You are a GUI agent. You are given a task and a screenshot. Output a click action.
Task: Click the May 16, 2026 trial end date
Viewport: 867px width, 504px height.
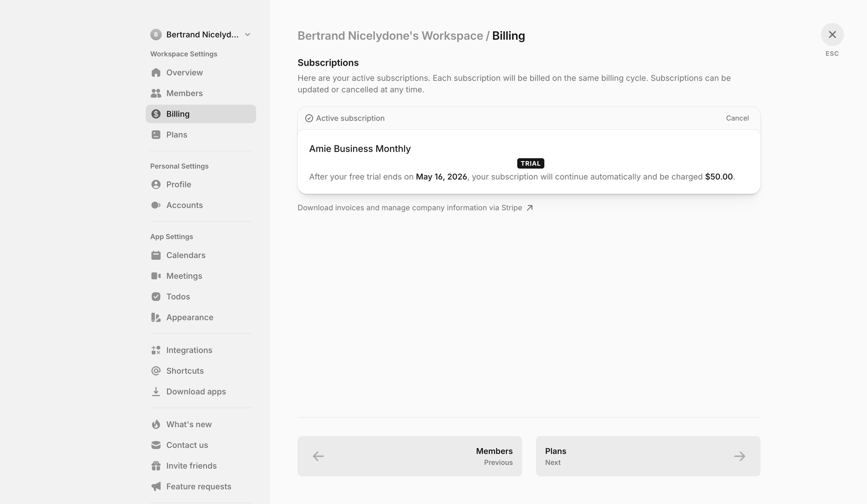click(441, 177)
